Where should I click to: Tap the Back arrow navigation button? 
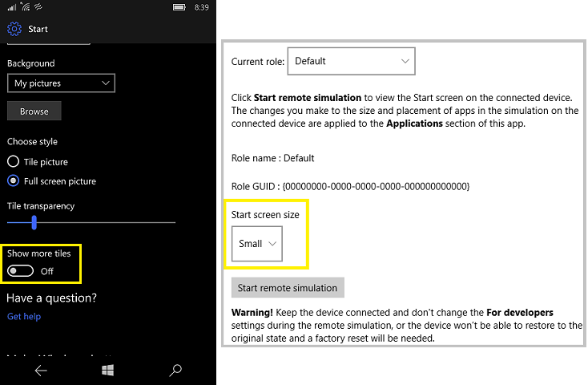(x=41, y=370)
